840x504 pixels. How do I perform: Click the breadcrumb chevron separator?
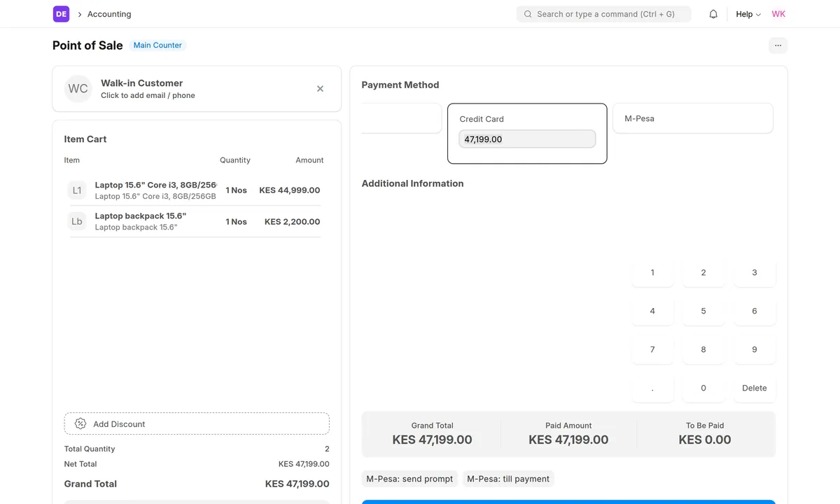coord(80,14)
